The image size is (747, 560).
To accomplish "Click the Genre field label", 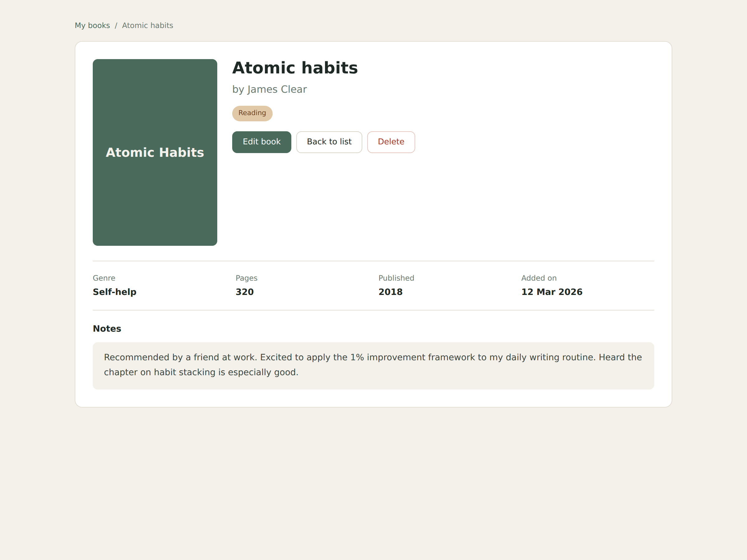I will click(x=104, y=278).
